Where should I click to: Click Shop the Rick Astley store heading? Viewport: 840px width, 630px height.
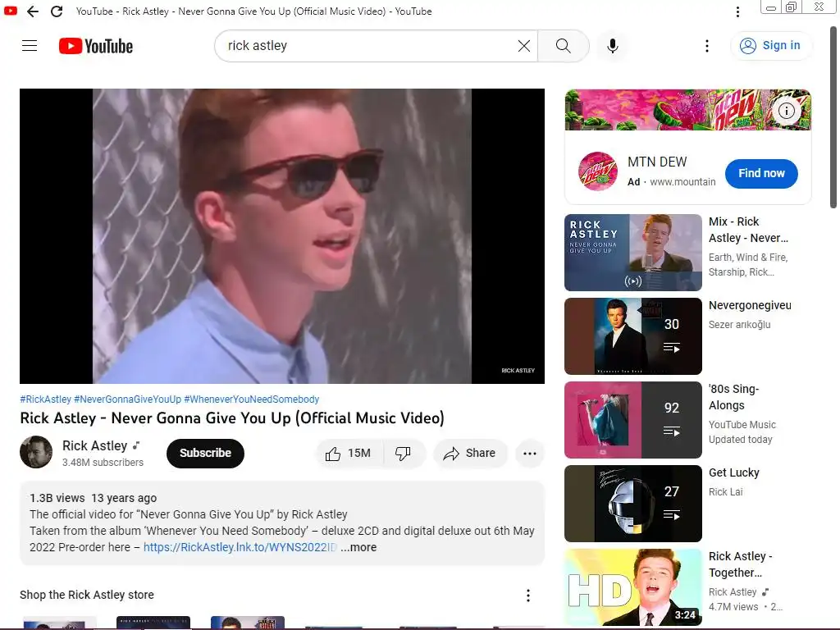click(87, 595)
